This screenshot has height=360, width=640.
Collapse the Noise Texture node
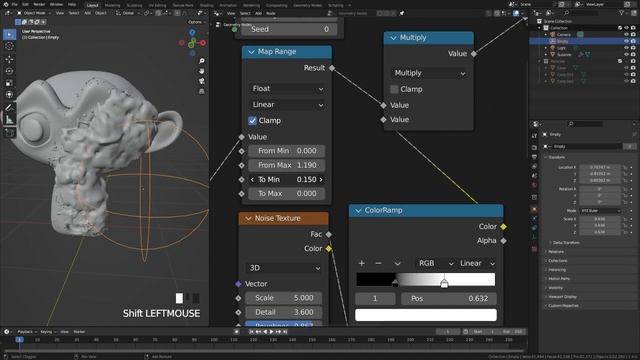tap(248, 219)
